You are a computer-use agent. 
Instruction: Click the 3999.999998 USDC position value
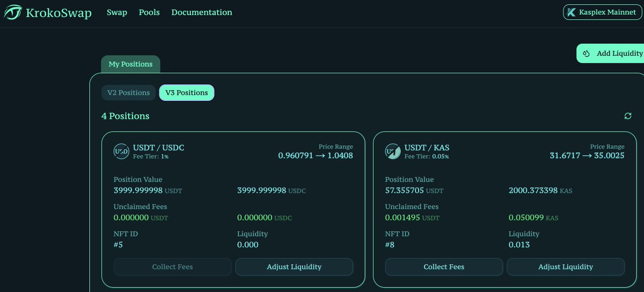click(x=272, y=190)
